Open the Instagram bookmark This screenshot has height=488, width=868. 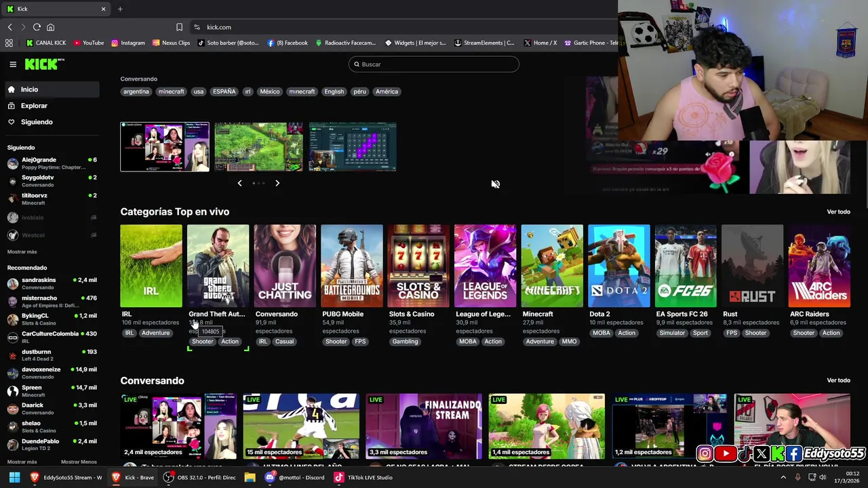point(128,43)
